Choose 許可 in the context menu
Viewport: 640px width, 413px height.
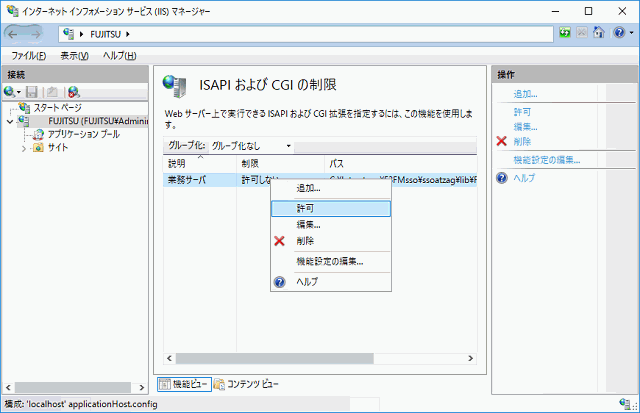331,209
